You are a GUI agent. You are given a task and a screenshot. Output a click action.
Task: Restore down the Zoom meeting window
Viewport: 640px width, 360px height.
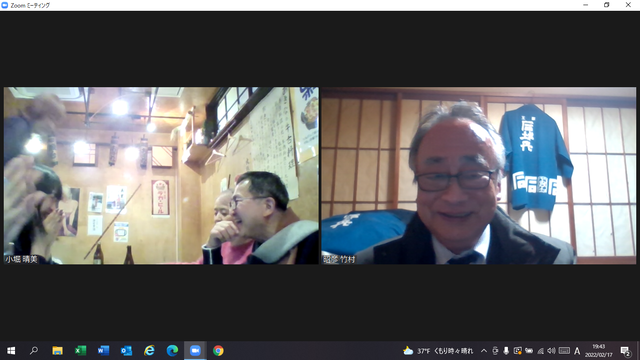tap(607, 5)
